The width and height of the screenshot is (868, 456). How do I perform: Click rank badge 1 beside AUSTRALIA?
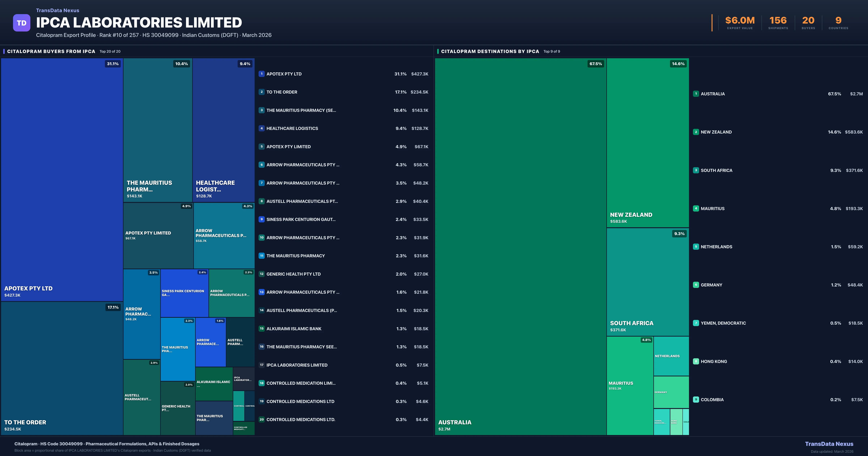pos(696,94)
